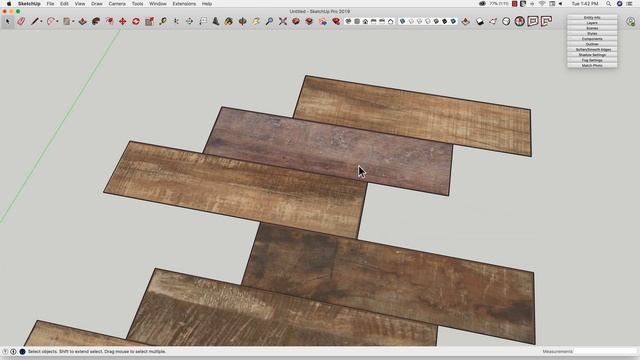The height and width of the screenshot is (360, 640).
Task: Choose the Paint Bucket tool
Action: click(229, 21)
